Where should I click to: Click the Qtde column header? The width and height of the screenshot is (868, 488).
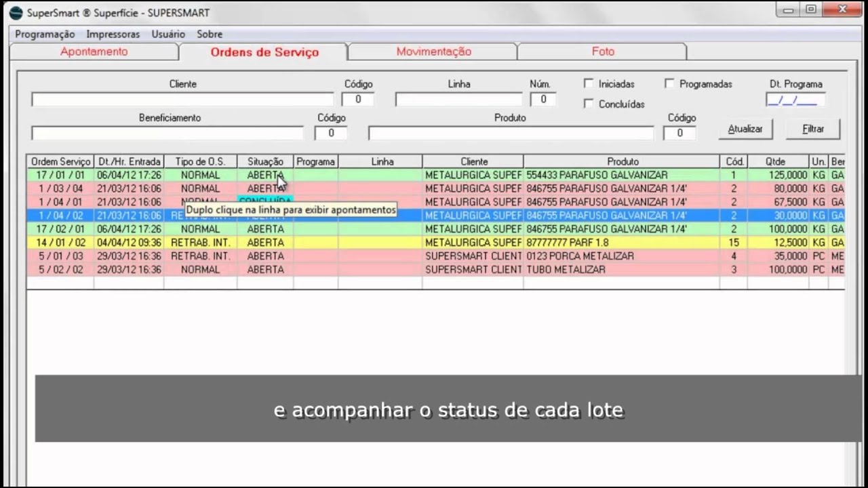[x=778, y=161]
